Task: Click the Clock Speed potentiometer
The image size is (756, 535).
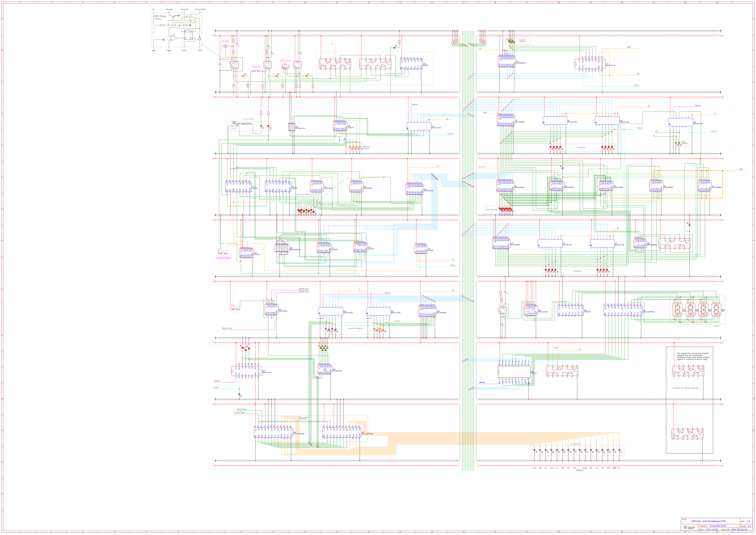Action: (x=226, y=46)
